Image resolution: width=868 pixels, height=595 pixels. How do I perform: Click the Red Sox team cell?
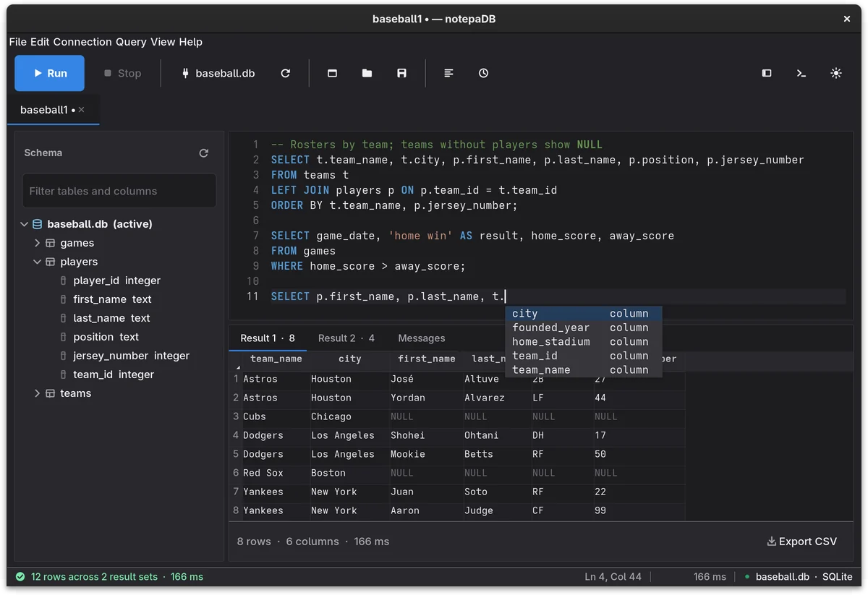click(x=275, y=473)
